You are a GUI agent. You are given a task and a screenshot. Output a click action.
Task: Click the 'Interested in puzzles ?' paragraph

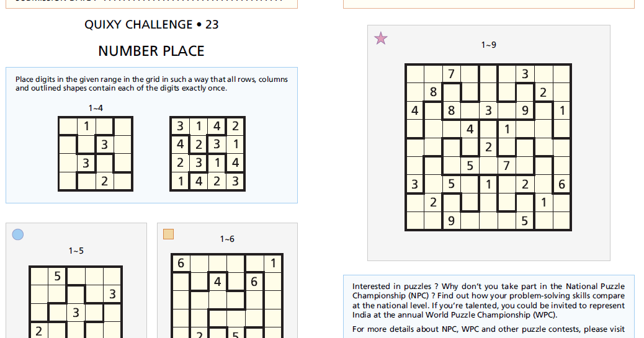click(x=488, y=300)
